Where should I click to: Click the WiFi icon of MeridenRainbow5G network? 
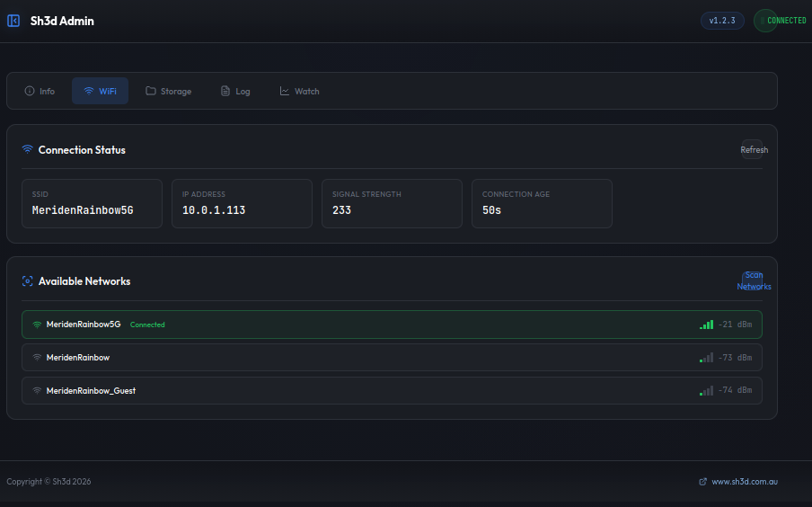click(x=37, y=325)
